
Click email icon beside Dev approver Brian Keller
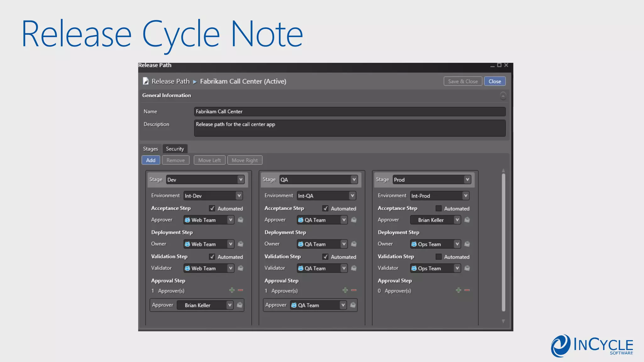[x=240, y=305]
